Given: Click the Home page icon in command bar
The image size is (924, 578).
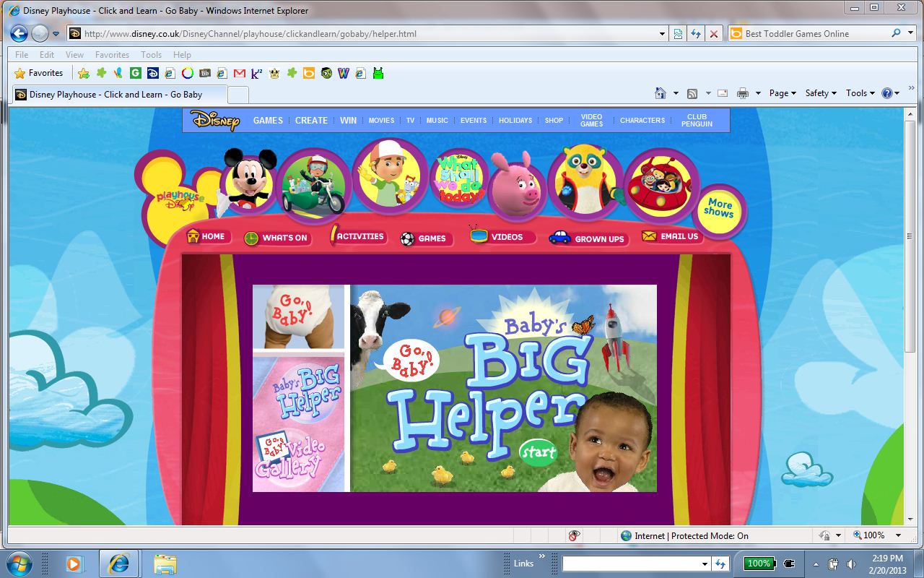Looking at the screenshot, I should click(660, 93).
